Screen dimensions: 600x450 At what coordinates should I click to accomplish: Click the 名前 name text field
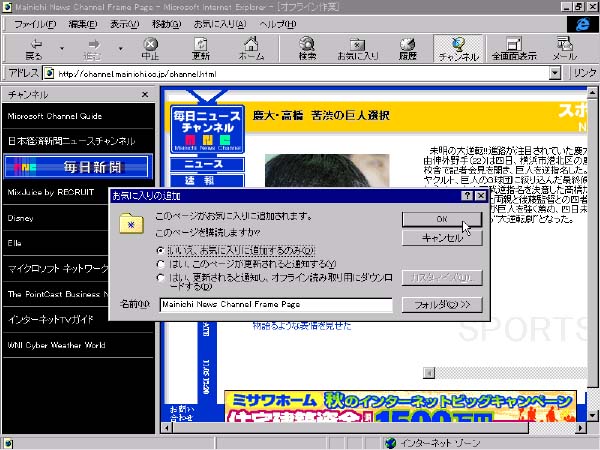(x=275, y=304)
